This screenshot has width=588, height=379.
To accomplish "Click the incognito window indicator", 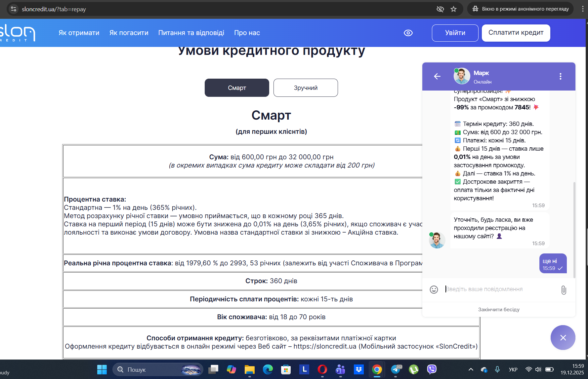I will coord(521,9).
